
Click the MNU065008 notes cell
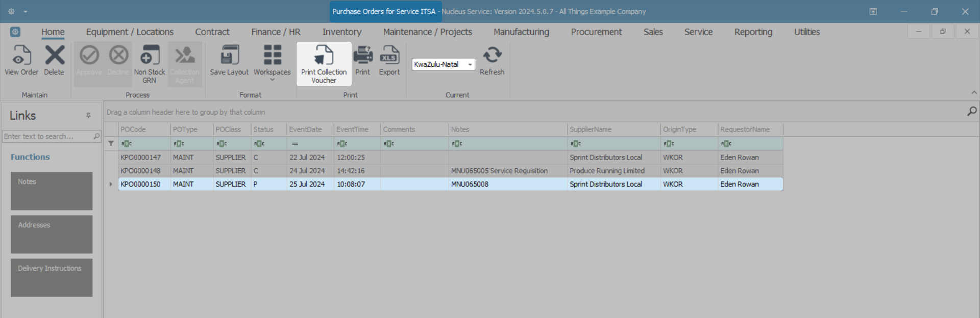[x=508, y=184]
